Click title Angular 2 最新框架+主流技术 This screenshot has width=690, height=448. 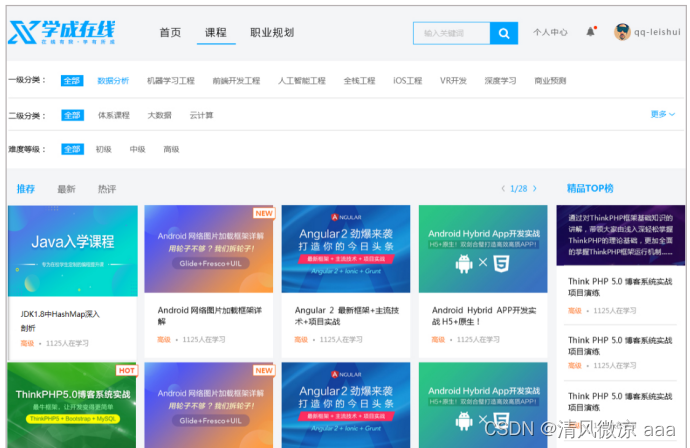pos(347,316)
